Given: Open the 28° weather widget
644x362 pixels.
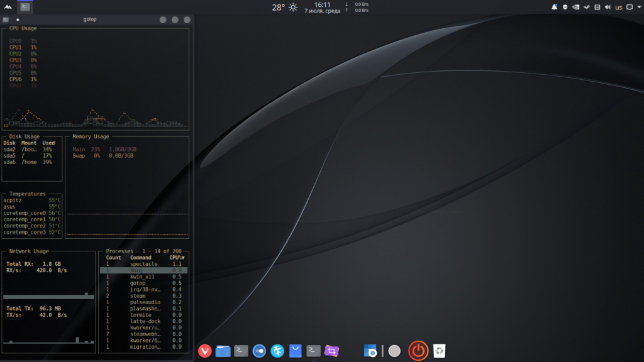Looking at the screenshot, I should 284,8.
